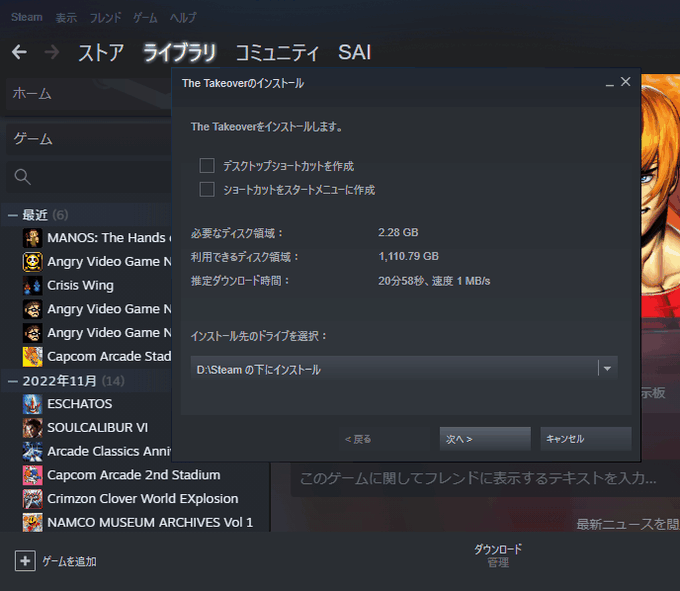Click the panda icon for Angry Video Game
The height and width of the screenshot is (591, 680).
(x=33, y=261)
